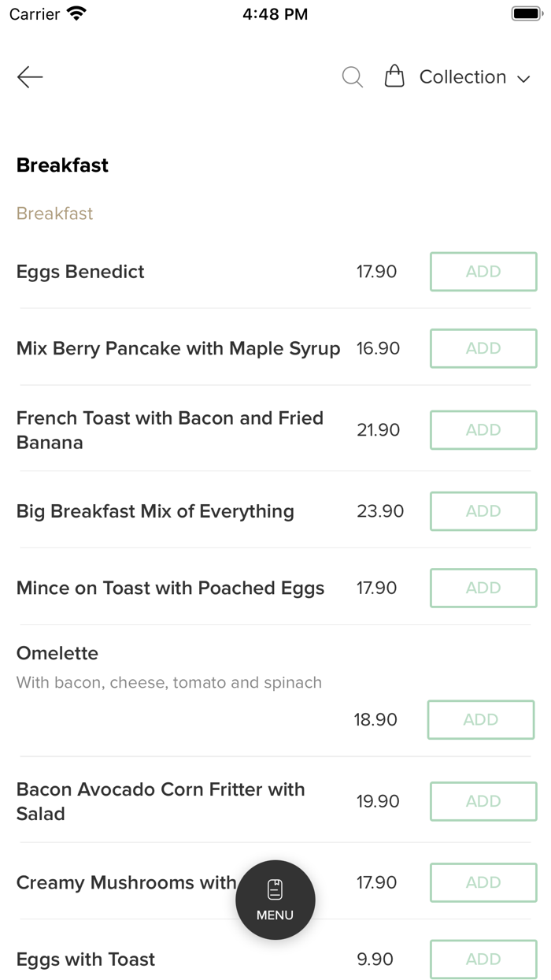Add Mix Berry Pancake with Maple Syrup
The image size is (551, 980).
click(483, 348)
